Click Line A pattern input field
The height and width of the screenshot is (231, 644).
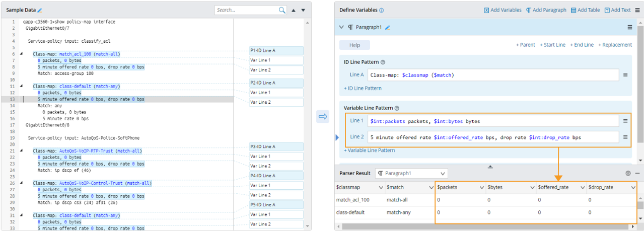492,75
